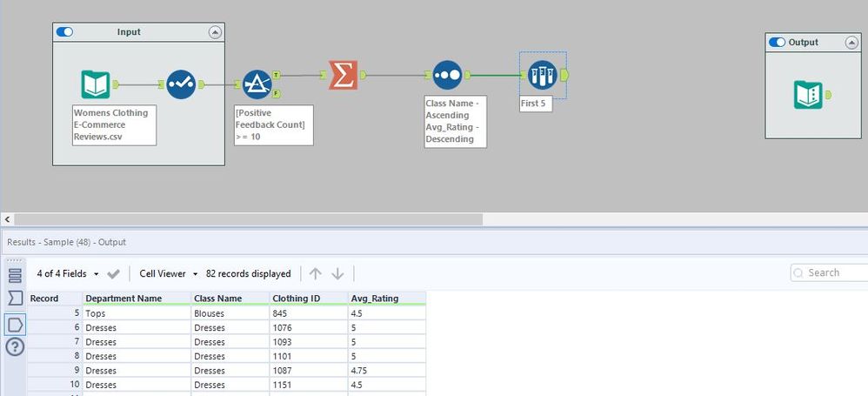Select the Output Data tool in the Output container
Viewport: 868px width, 396px height.
point(808,95)
